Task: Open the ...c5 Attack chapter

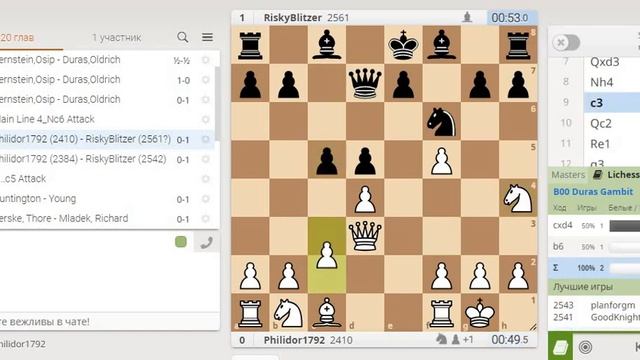Action: (x=107, y=179)
